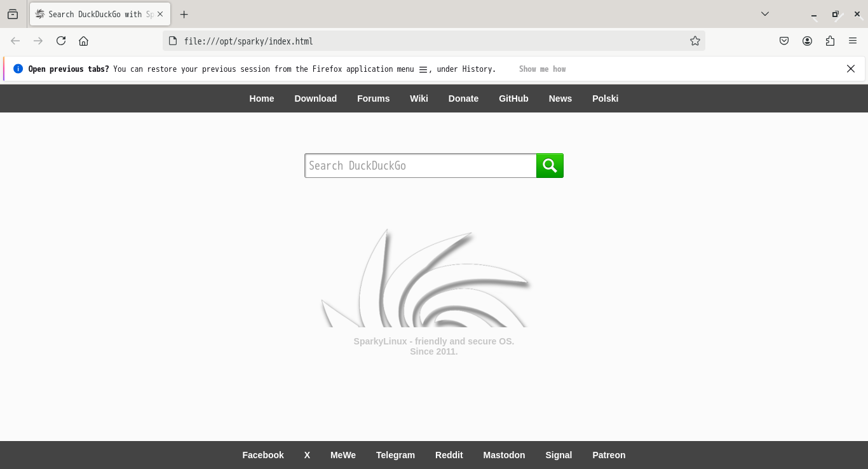Image resolution: width=868 pixels, height=469 pixels.
Task: Open the Save to Pocket button
Action: click(x=784, y=41)
